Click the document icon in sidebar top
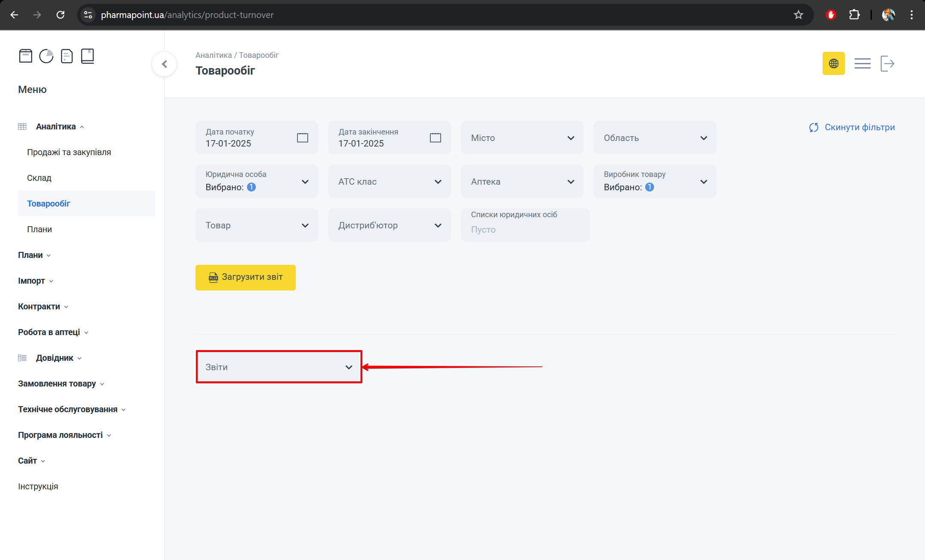The image size is (925, 560). 67,56
